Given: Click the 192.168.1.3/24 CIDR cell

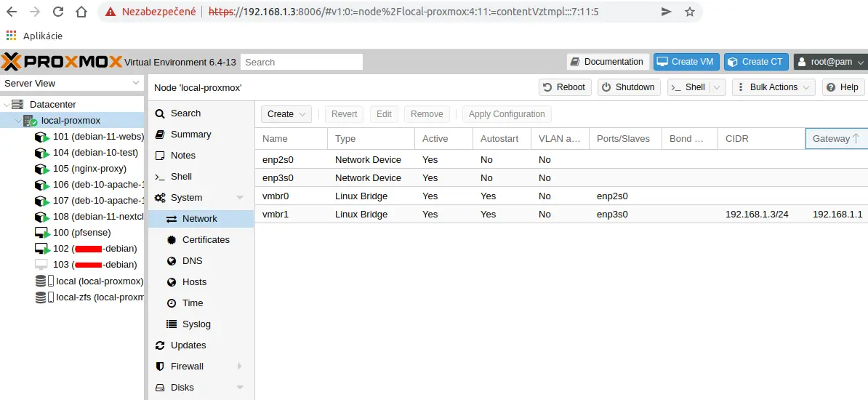Looking at the screenshot, I should pos(762,214).
